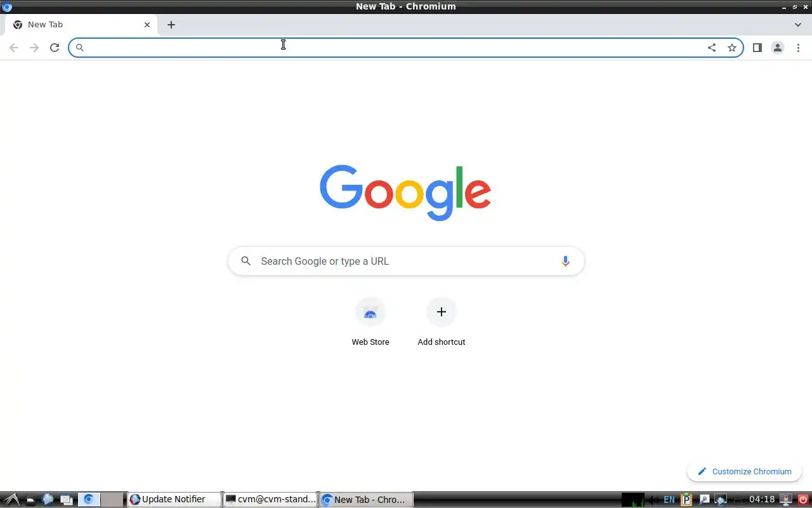The image size is (812, 508).
Task: Click the 04:18 clock
Action: [762, 499]
